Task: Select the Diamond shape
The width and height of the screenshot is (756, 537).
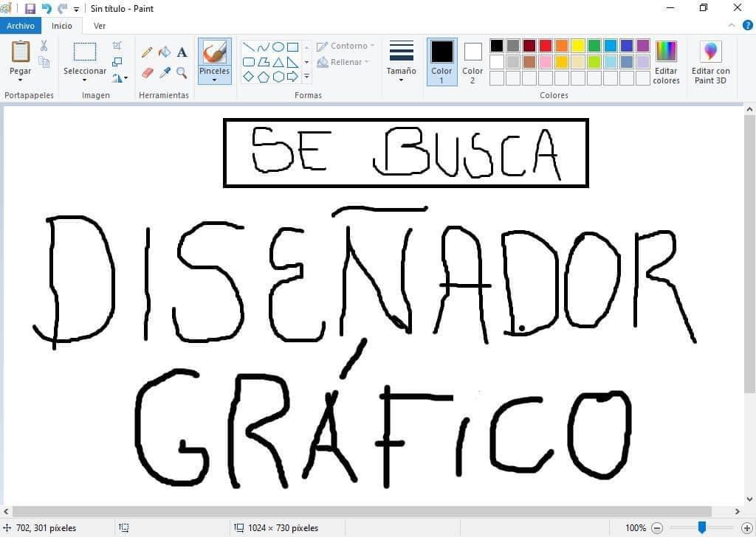Action: pos(249,77)
